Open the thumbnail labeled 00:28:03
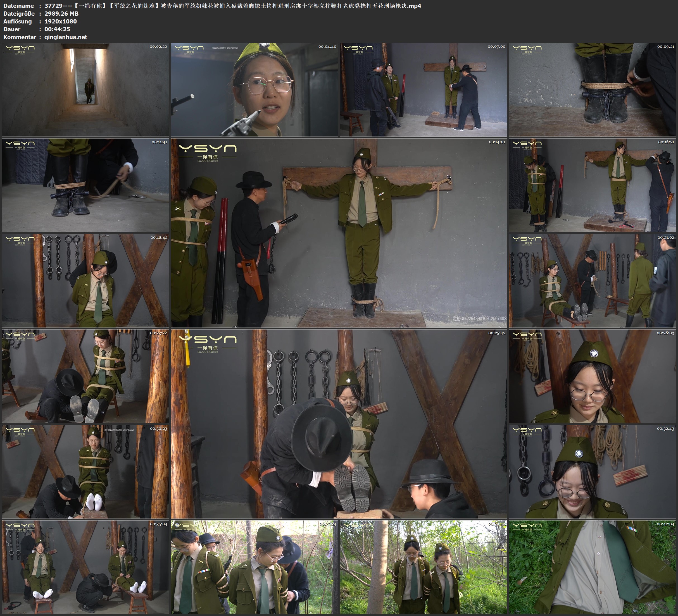Screen dimensions: 678x616 (x=593, y=376)
